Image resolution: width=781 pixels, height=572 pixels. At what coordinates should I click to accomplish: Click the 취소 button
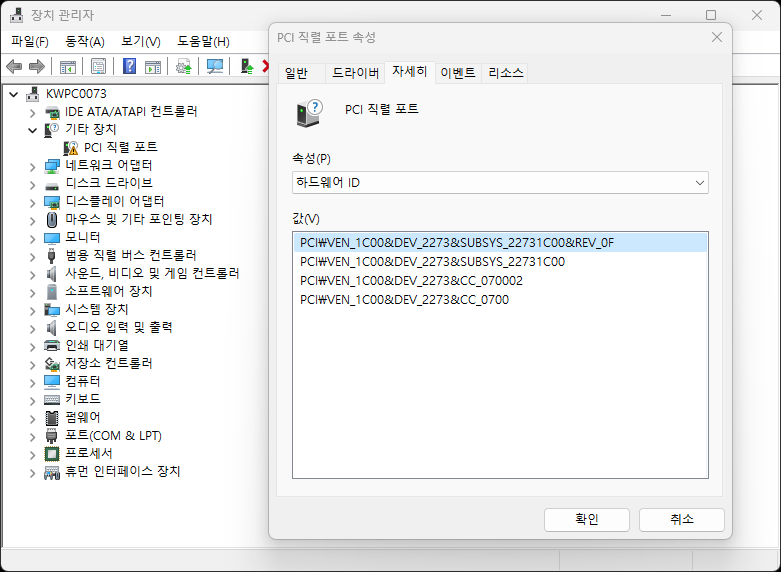click(681, 519)
